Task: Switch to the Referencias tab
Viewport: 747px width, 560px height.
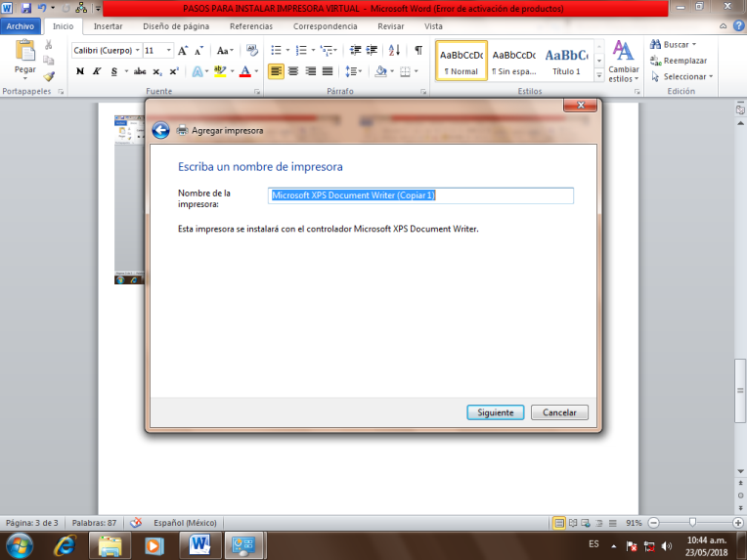Action: pos(251,26)
